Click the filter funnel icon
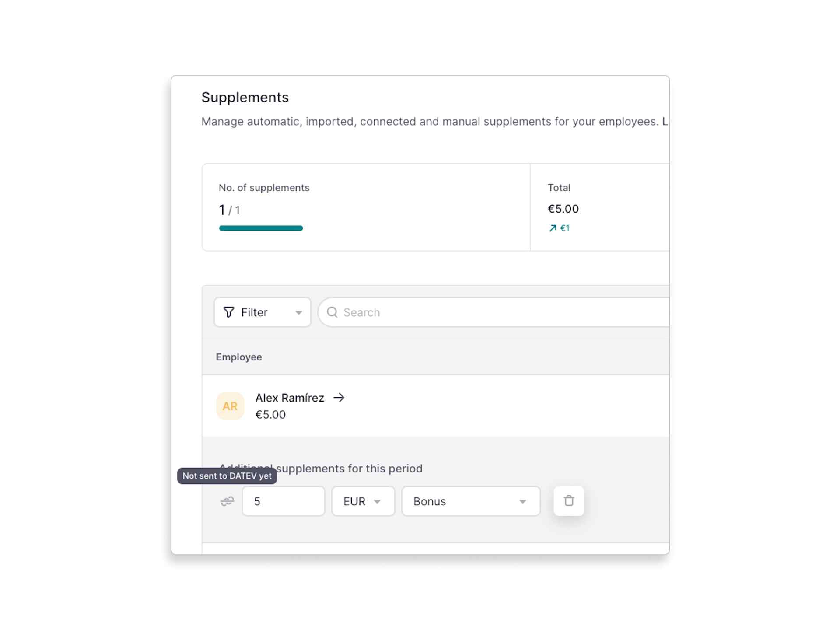This screenshot has height=630, width=840. pos(230,312)
